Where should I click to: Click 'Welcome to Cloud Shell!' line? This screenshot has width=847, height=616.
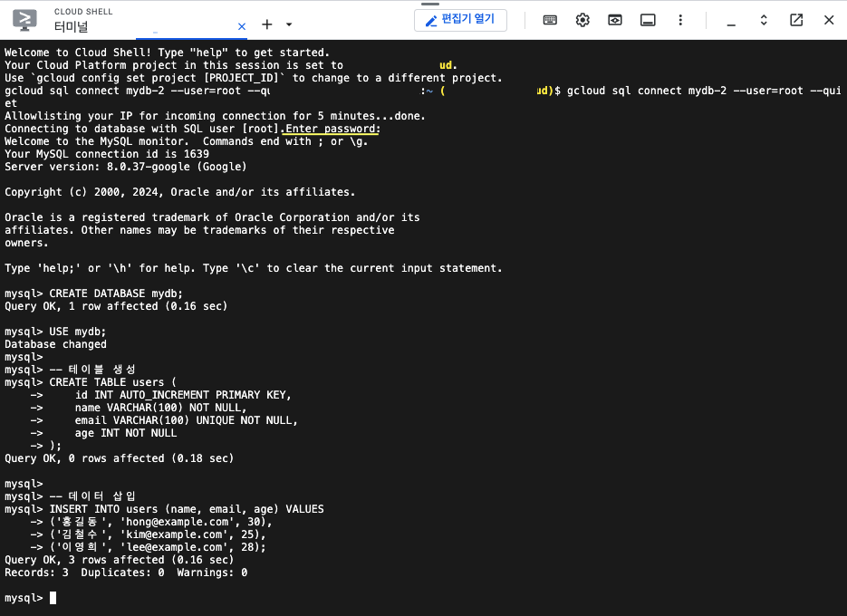point(167,53)
